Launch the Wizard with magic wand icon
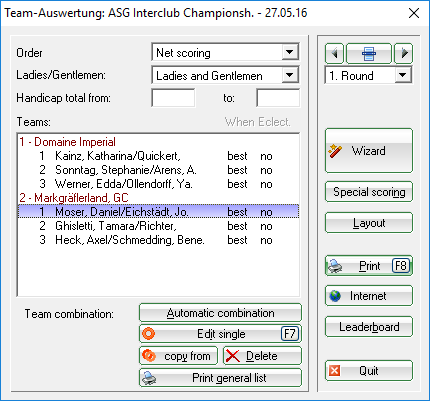This screenshot has width=430, height=401. click(x=369, y=151)
